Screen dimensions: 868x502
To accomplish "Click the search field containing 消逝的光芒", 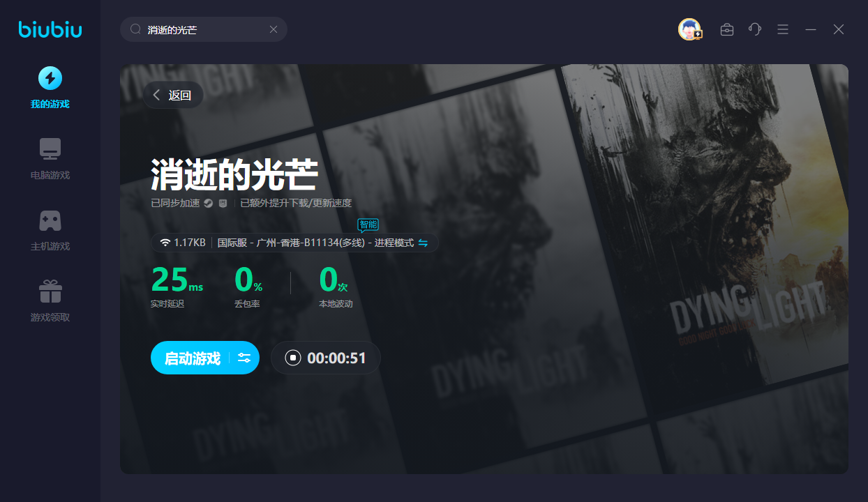I will pos(202,29).
